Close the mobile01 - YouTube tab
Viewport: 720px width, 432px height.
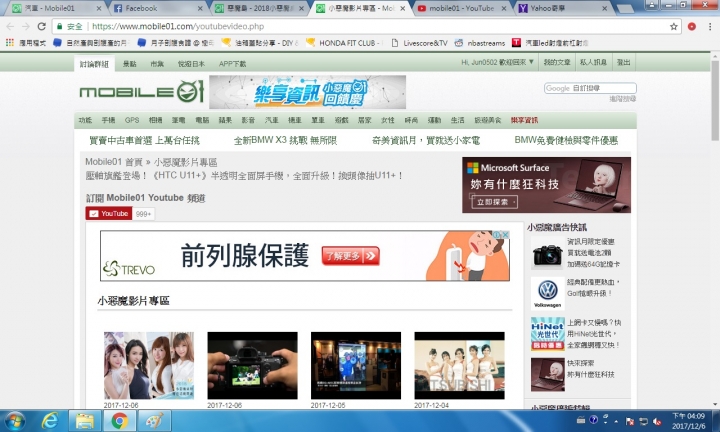pyautogui.click(x=504, y=8)
